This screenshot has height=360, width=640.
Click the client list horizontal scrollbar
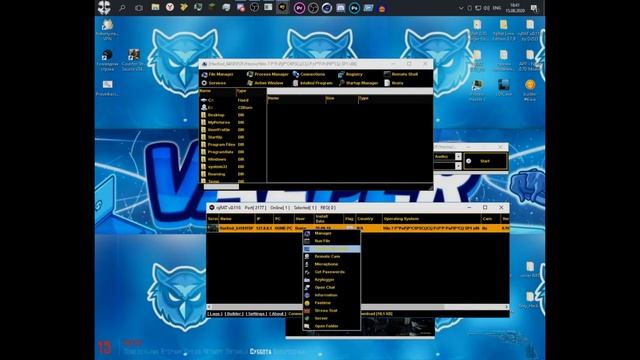click(329, 307)
